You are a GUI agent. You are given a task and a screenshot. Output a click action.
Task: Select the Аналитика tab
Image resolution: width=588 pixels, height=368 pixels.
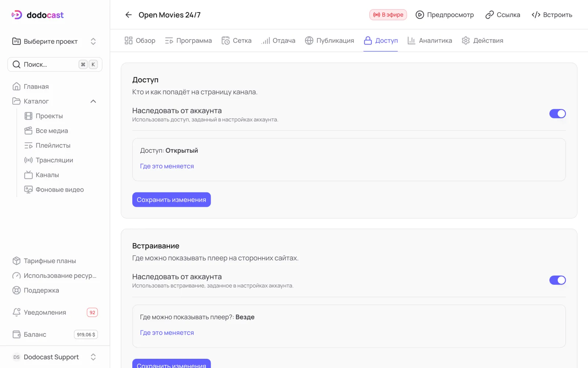click(x=430, y=40)
